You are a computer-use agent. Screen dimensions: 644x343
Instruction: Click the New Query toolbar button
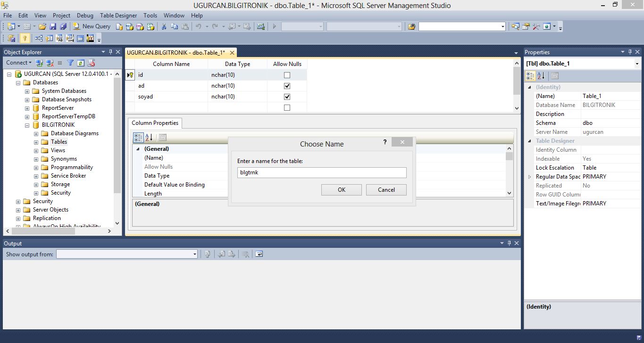92,26
